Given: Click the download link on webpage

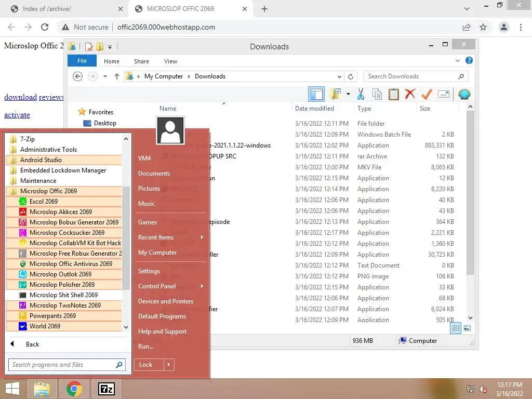Looking at the screenshot, I should 20,97.
